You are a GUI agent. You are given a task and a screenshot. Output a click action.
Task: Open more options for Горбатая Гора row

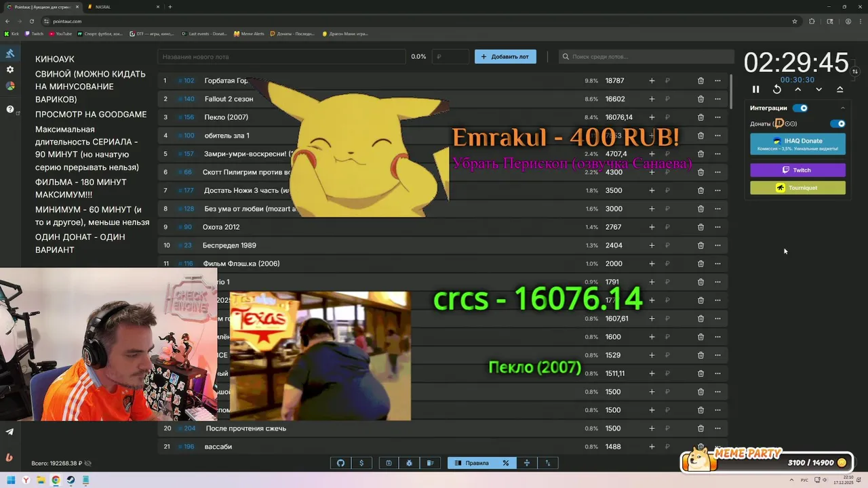point(717,81)
